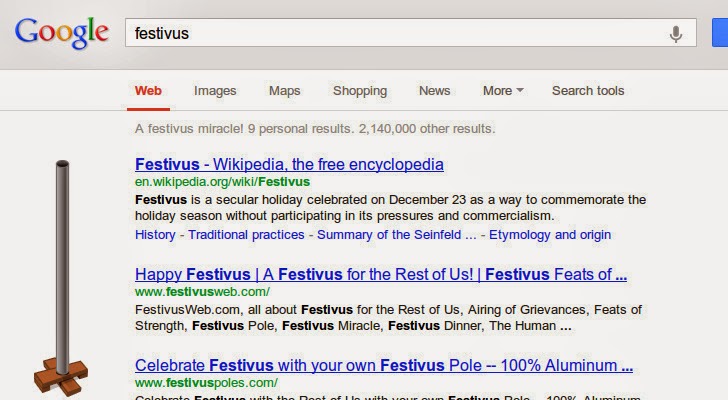The width and height of the screenshot is (728, 400).
Task: Click www.festivusweb.com URL text
Action: point(202,291)
